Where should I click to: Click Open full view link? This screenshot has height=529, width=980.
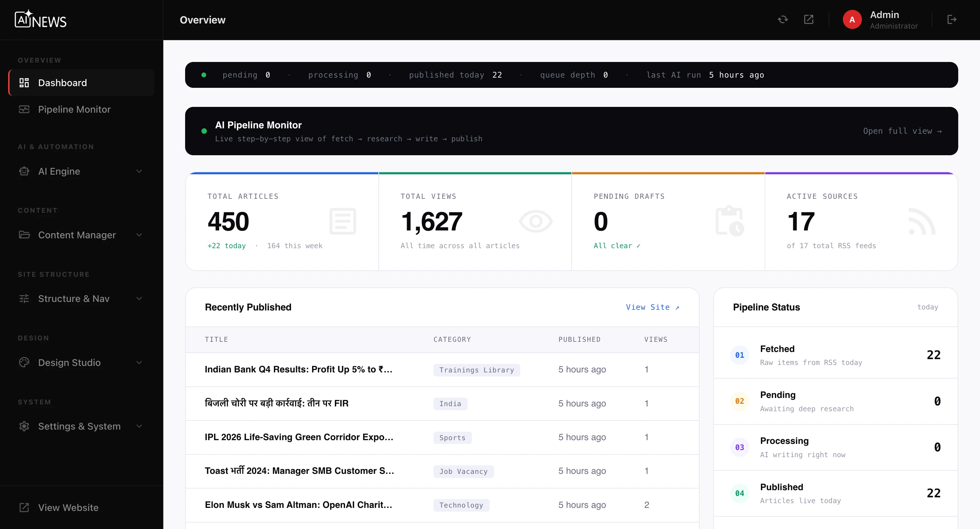tap(902, 131)
